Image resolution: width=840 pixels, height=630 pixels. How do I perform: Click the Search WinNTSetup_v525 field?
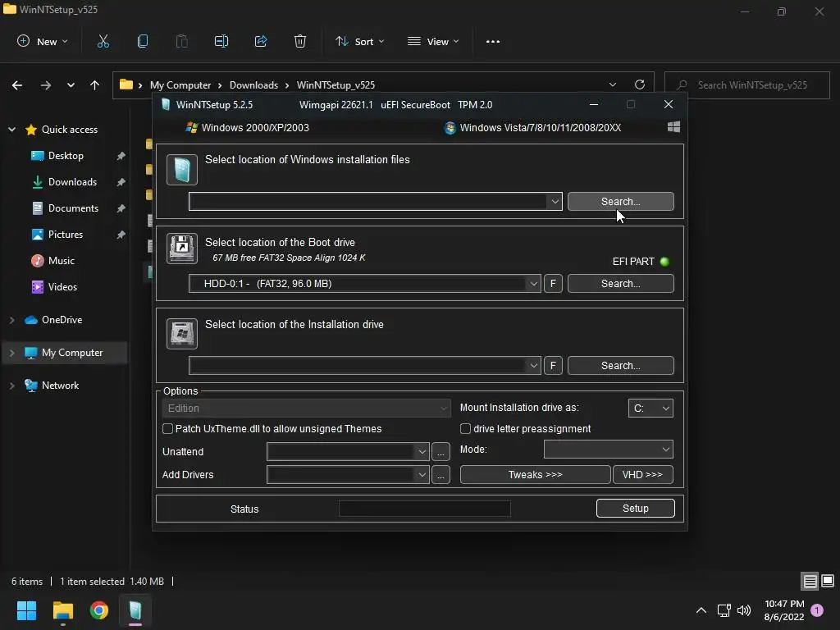[x=746, y=85]
